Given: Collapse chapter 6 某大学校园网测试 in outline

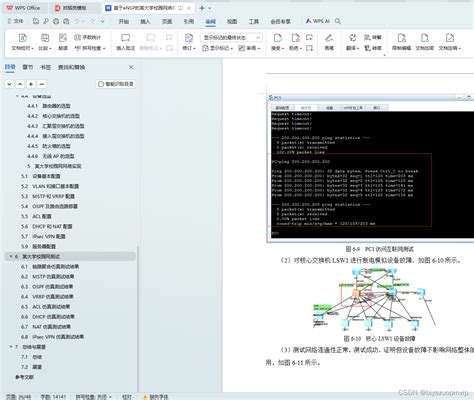Looking at the screenshot, I should (x=11, y=256).
